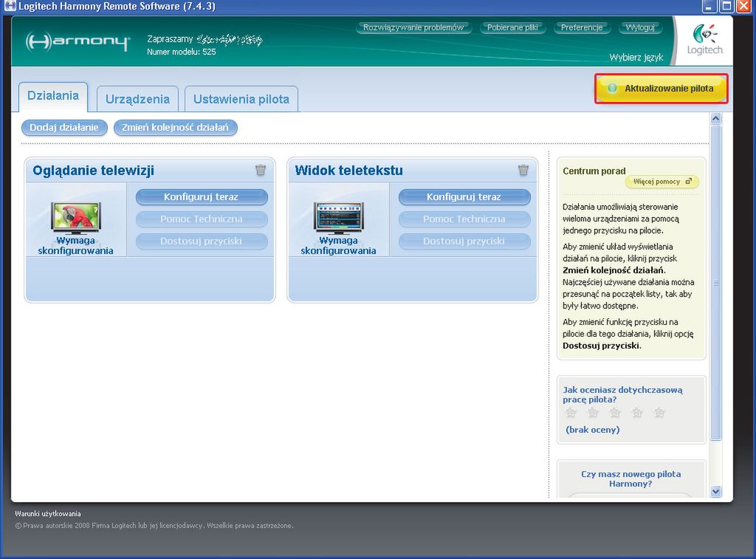Open the Ustawienia pilota tab
756x559 pixels.
click(241, 99)
